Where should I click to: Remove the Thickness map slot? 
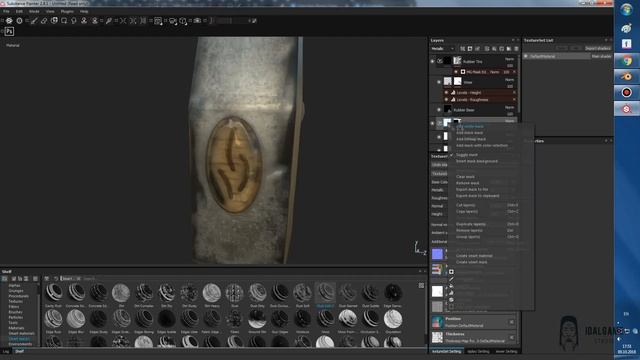click(511, 338)
